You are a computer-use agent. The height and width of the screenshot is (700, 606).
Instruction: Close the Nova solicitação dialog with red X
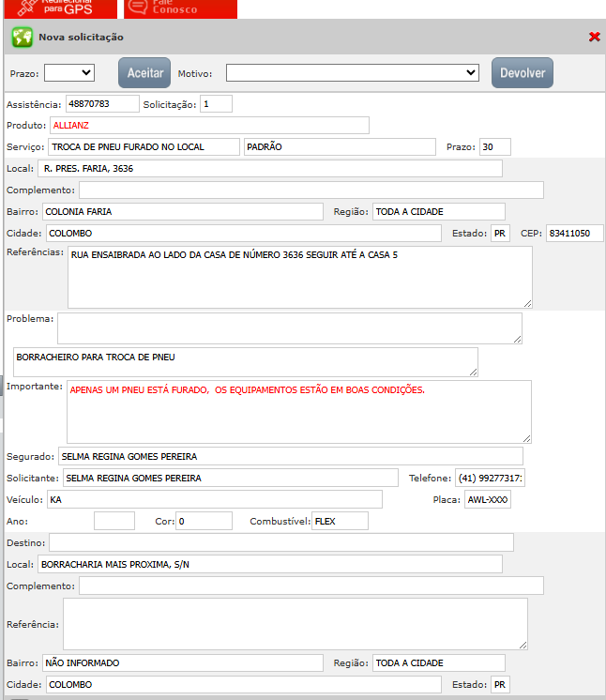pyautogui.click(x=594, y=37)
